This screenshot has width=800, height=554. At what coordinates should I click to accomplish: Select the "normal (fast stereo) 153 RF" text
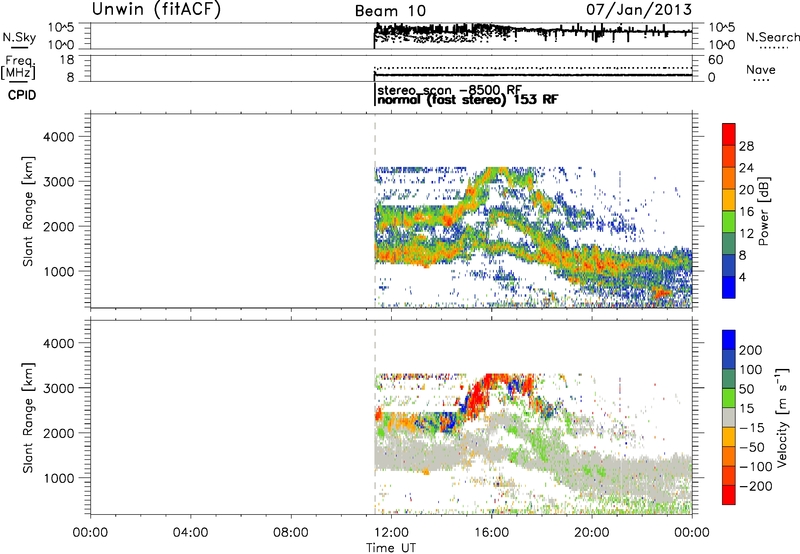(x=467, y=99)
